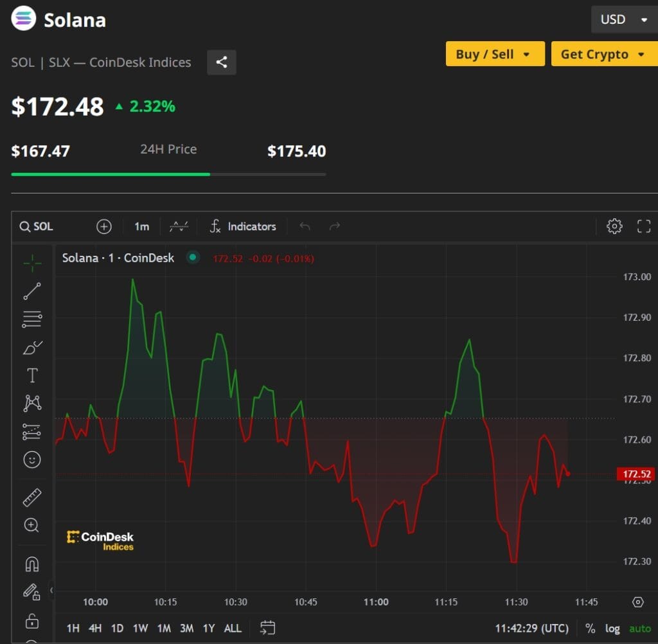The width and height of the screenshot is (658, 644).
Task: Expand the Get Crypto menu
Action: (x=604, y=54)
